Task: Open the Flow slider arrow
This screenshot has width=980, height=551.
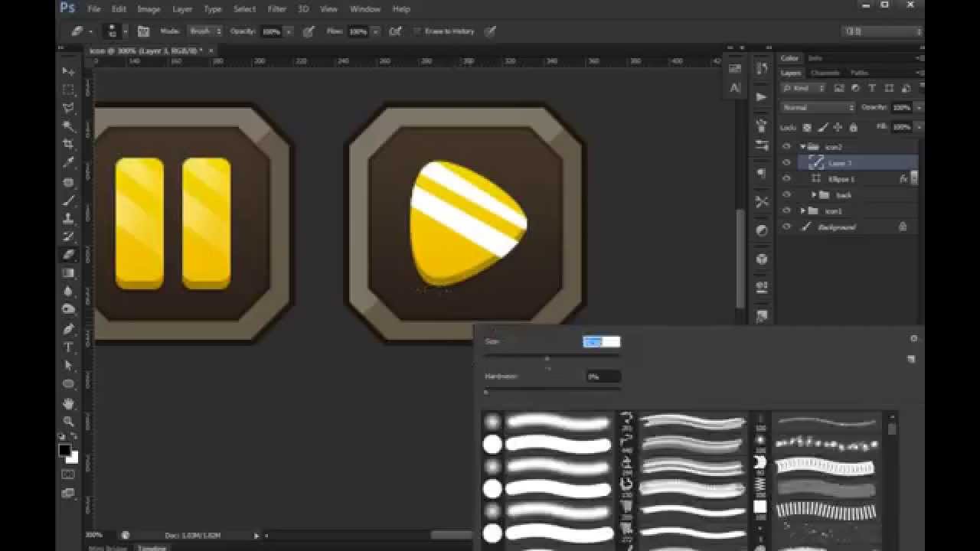Action: coord(375,31)
